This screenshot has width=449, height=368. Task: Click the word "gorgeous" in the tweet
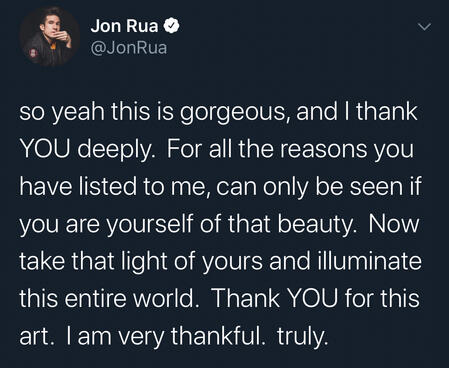click(x=233, y=112)
